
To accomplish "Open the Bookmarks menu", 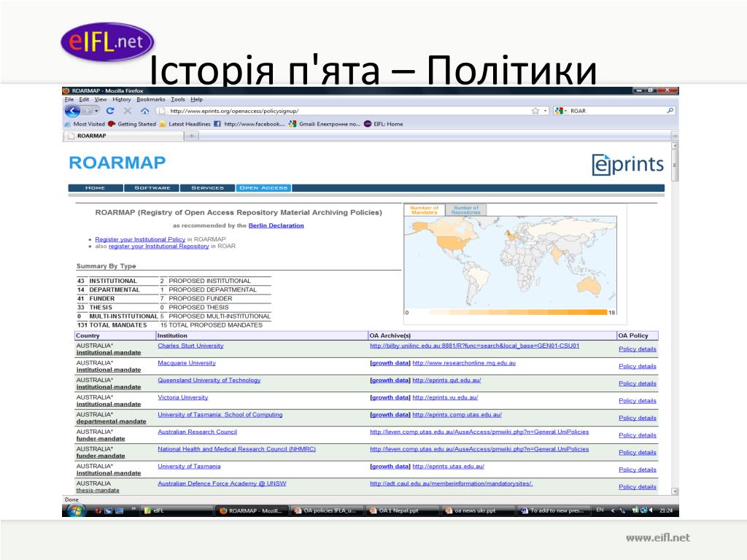I will 150,99.
